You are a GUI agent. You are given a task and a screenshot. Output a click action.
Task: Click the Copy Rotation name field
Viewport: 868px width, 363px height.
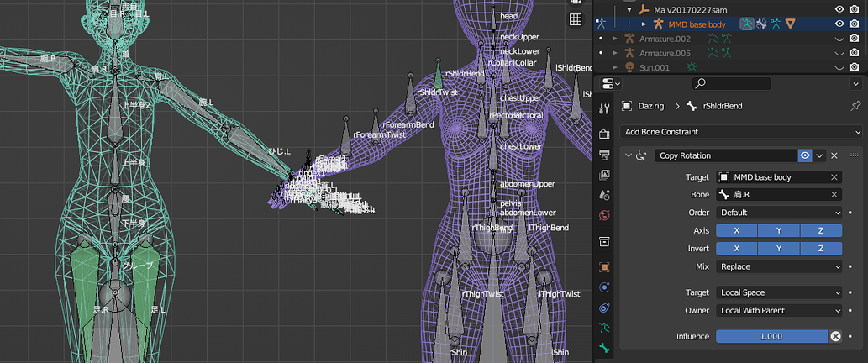pos(726,156)
